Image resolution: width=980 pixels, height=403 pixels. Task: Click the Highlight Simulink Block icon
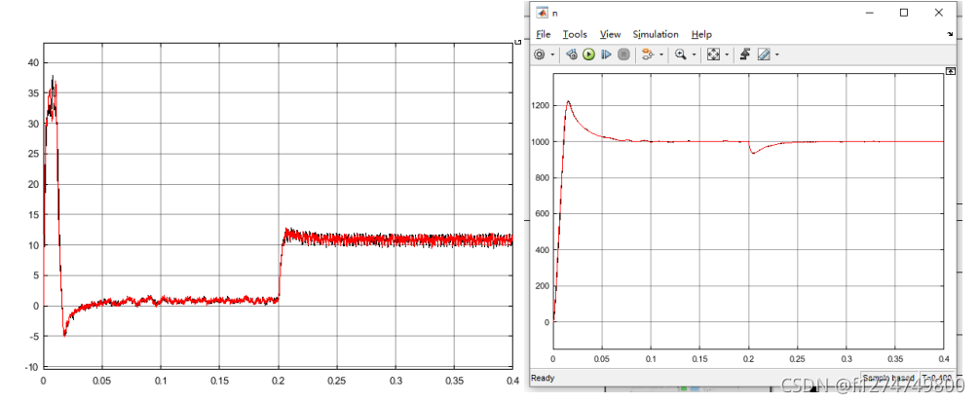(x=648, y=55)
